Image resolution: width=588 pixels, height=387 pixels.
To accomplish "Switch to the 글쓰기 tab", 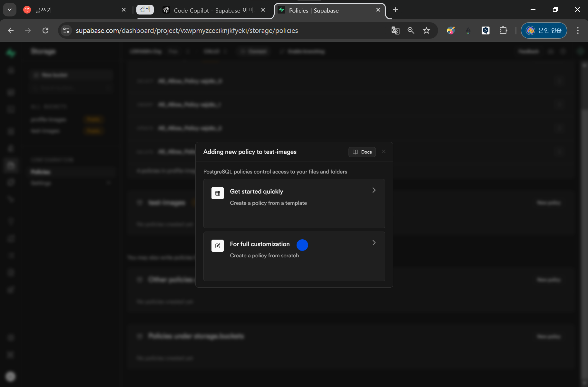I will 75,10.
